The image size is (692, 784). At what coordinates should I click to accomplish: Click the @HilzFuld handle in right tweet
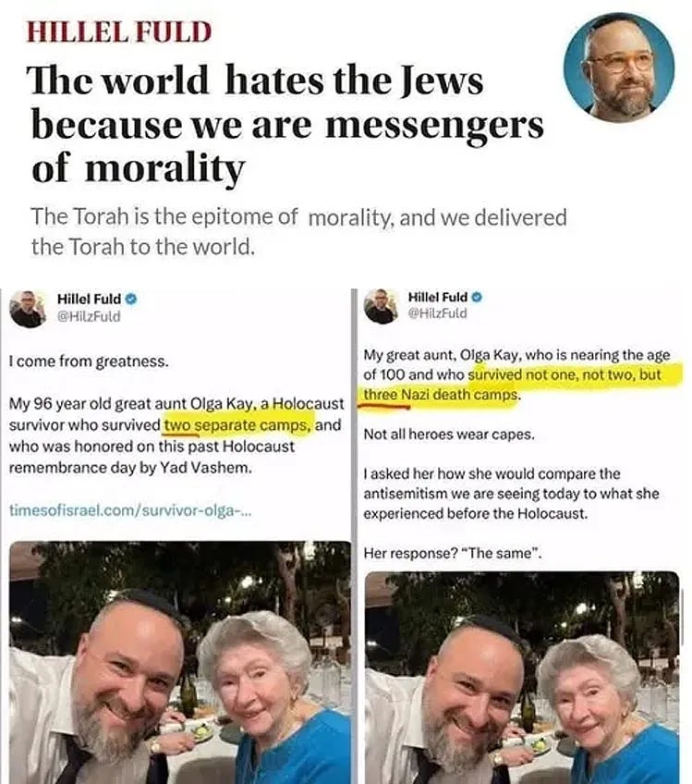coord(437,313)
